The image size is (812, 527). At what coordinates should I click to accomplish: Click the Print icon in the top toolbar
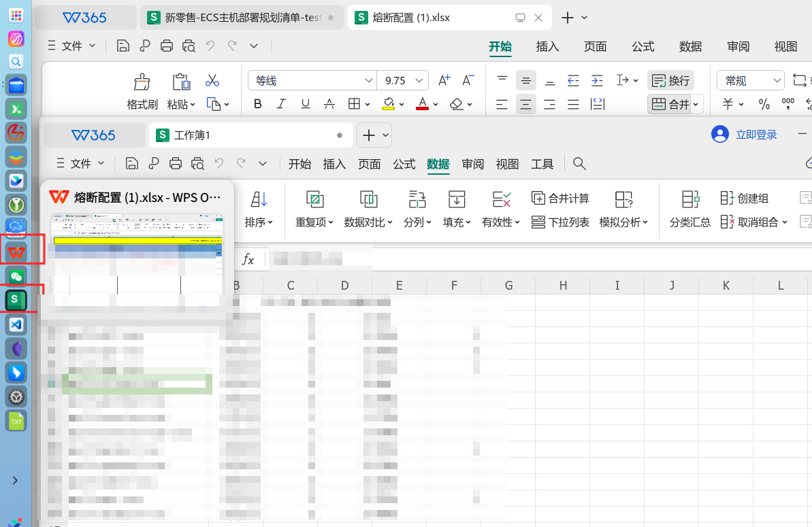click(x=167, y=46)
